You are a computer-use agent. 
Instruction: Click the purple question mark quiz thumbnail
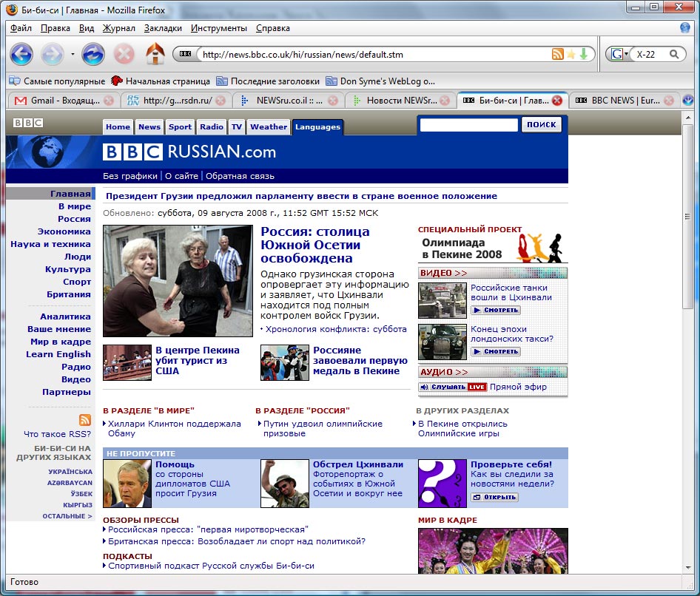[442, 484]
